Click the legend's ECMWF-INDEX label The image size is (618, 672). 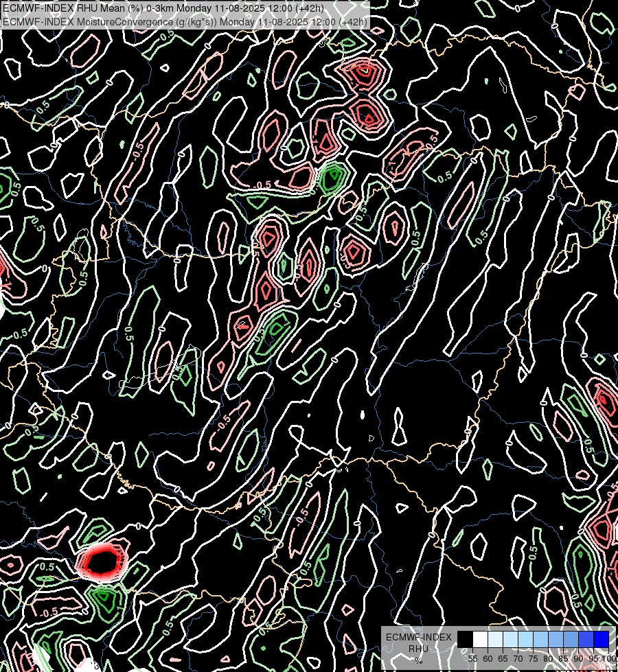click(x=419, y=637)
